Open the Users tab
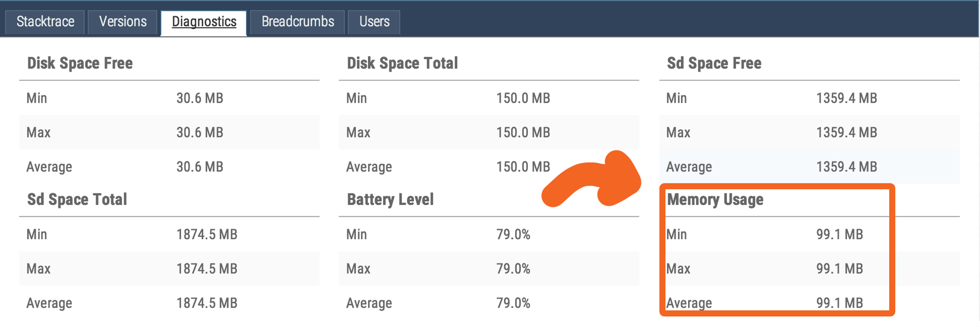Image resolution: width=980 pixels, height=321 pixels. (374, 22)
